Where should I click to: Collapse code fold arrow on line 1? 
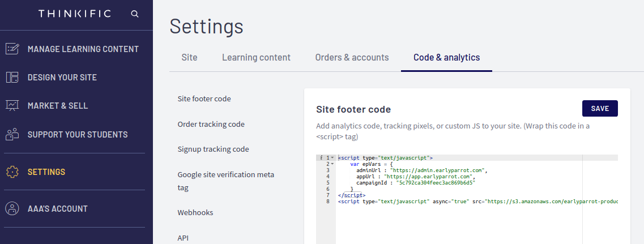[x=332, y=158]
